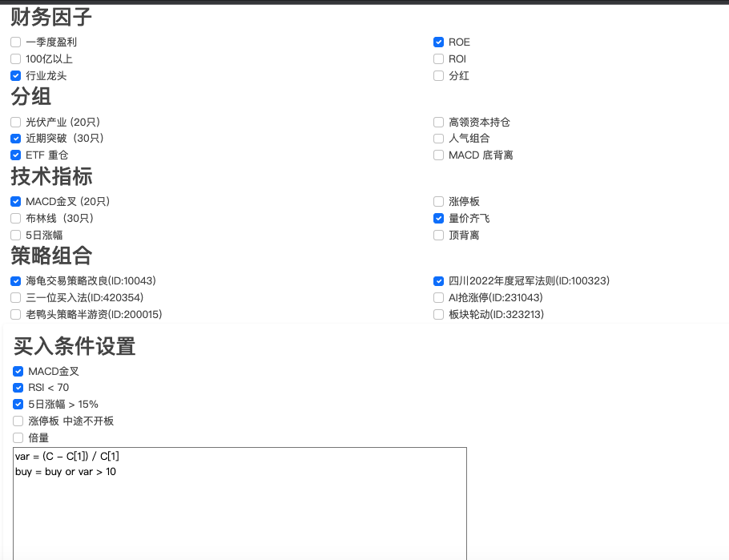Viewport: 729px width, 560px height.
Task: Enable AI抢涨停(ID:231043) strategy
Action: [438, 298]
